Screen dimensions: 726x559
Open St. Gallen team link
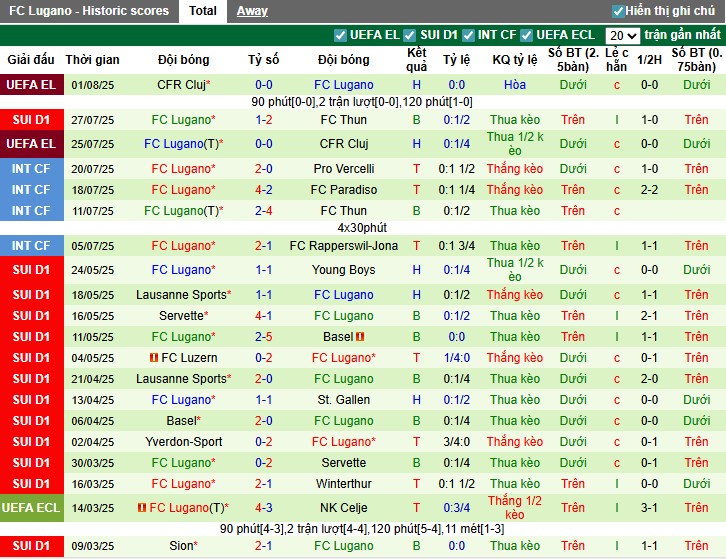point(344,400)
